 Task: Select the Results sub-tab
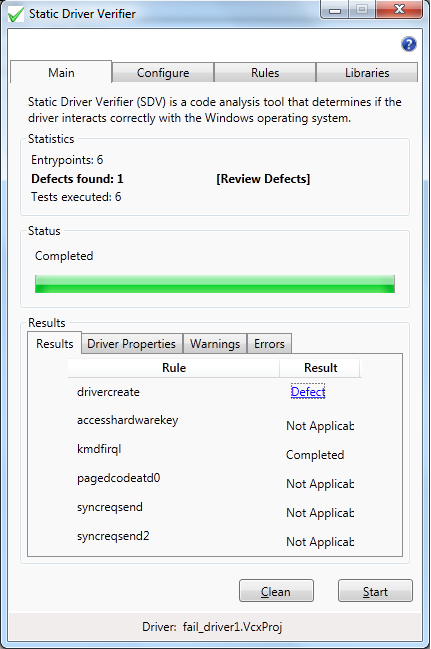[55, 343]
